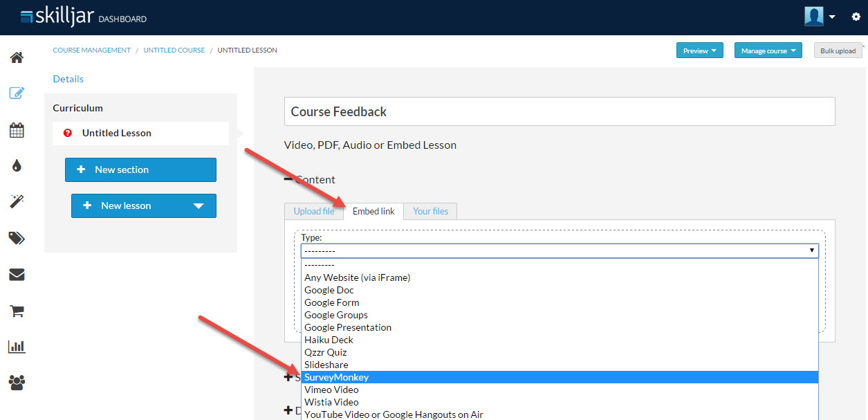
Task: Switch to the Embed link tab
Action: [373, 211]
